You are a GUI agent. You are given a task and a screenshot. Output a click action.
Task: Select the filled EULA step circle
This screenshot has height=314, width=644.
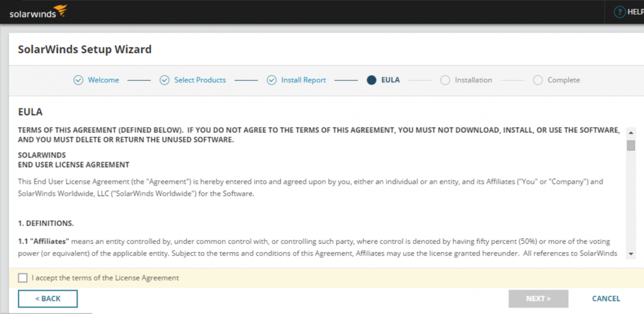[371, 80]
